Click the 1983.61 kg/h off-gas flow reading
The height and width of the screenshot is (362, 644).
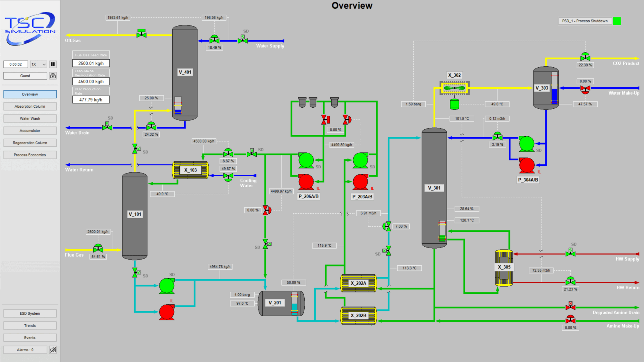click(118, 18)
